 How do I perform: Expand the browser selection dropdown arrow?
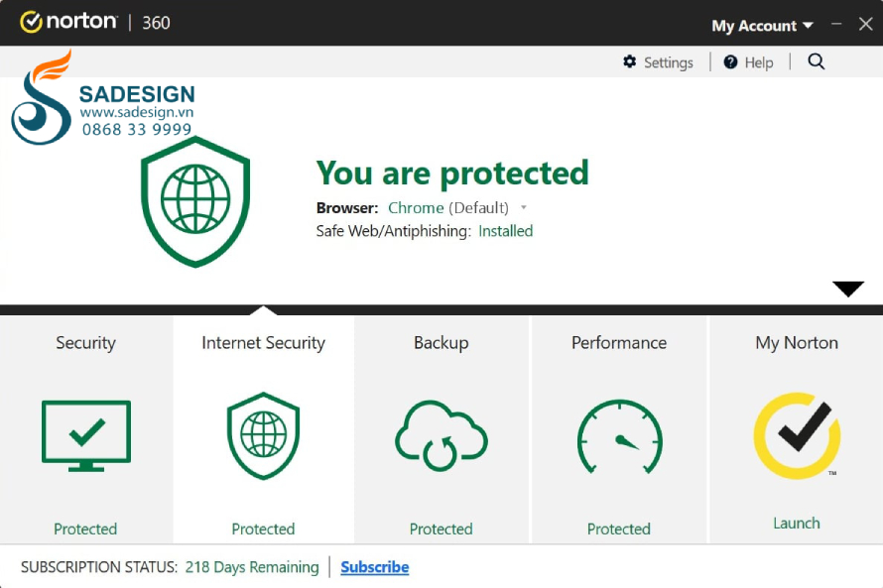point(524,207)
